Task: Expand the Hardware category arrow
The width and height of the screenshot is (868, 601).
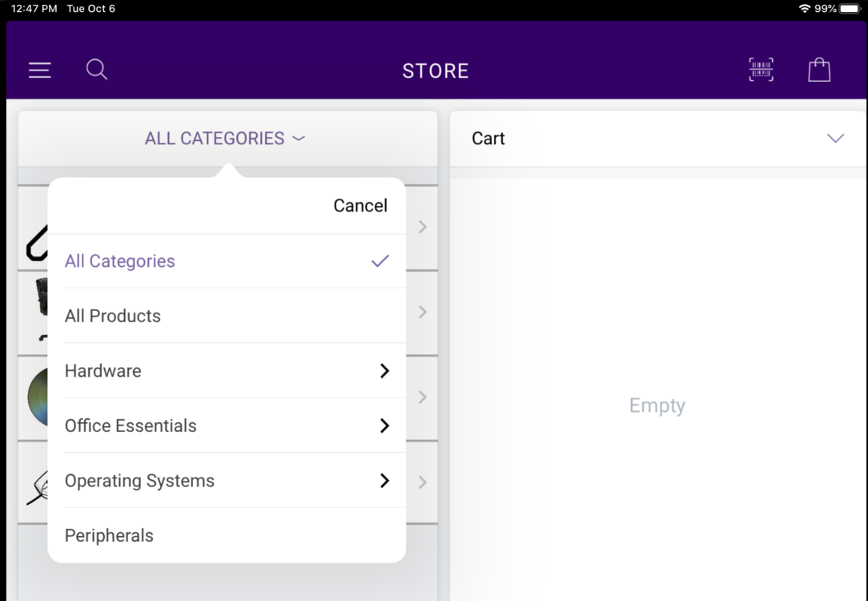Action: point(384,370)
